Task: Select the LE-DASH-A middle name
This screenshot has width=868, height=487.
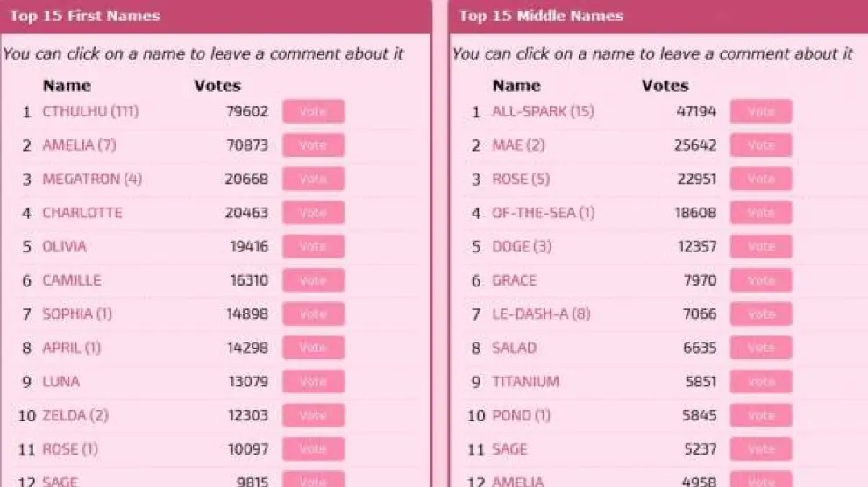Action: point(541,314)
